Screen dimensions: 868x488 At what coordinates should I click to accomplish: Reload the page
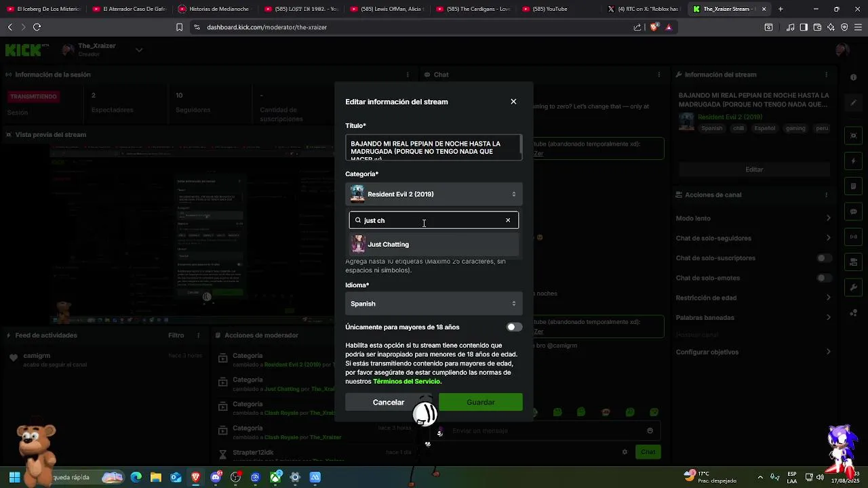point(37,27)
